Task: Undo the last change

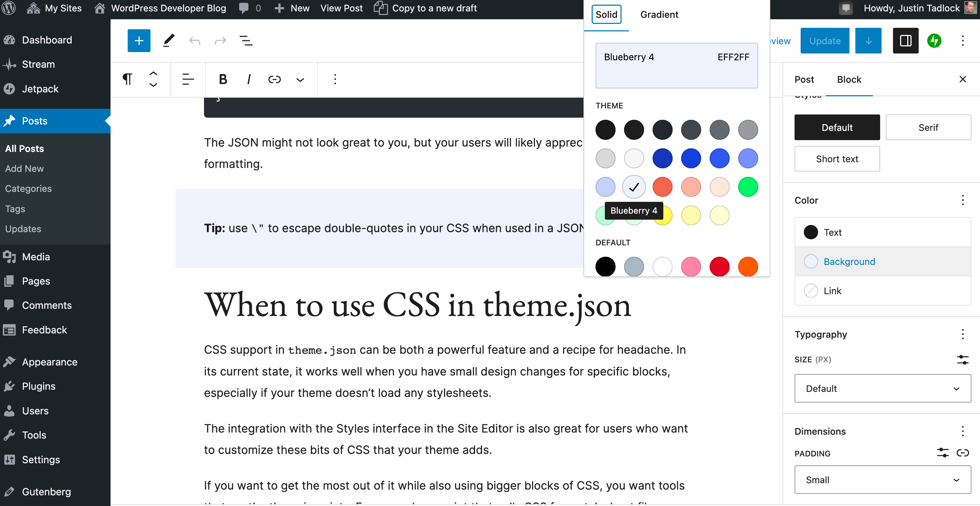Action: [195, 41]
